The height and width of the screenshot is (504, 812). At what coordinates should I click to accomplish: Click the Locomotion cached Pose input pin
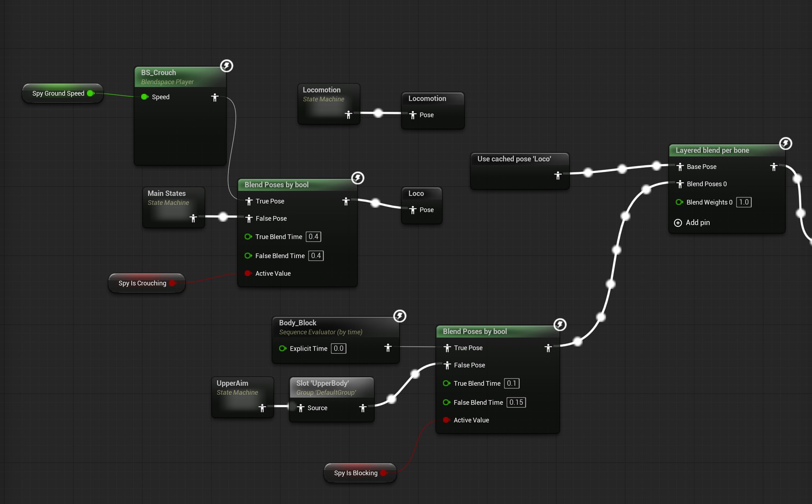[413, 115]
